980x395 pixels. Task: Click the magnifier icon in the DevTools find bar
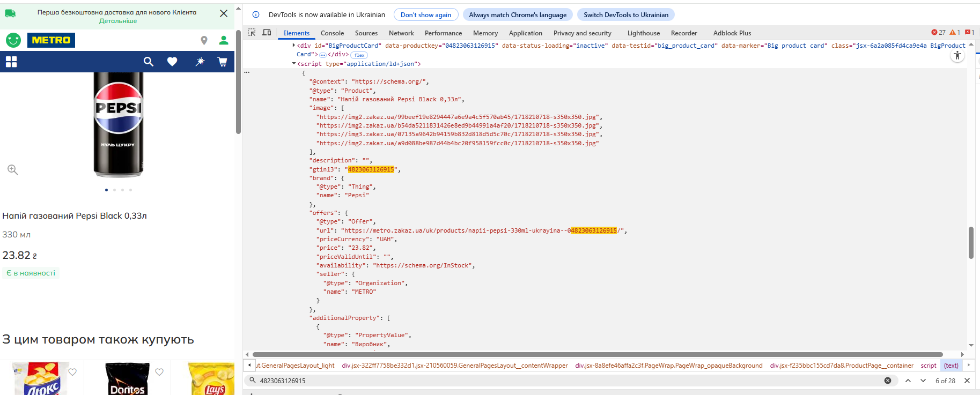pyautogui.click(x=252, y=381)
